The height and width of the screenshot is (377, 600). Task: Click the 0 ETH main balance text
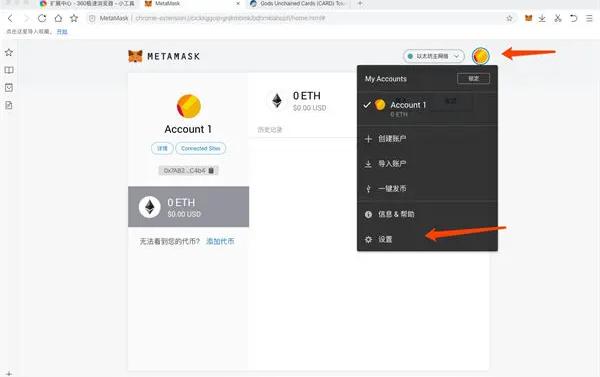click(307, 96)
